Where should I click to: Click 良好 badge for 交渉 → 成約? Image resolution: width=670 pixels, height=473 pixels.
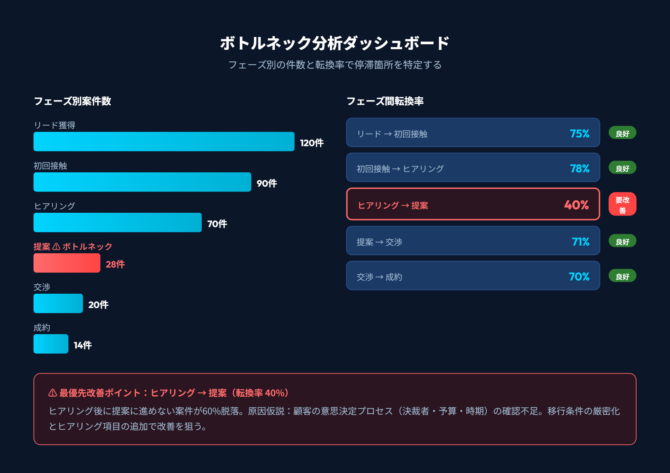[622, 276]
